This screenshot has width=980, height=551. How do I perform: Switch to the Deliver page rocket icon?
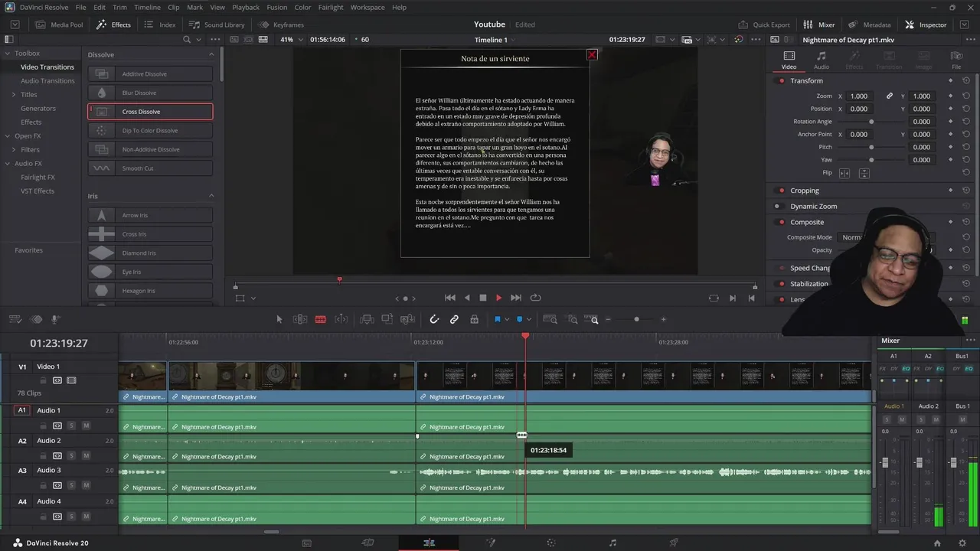click(x=674, y=543)
